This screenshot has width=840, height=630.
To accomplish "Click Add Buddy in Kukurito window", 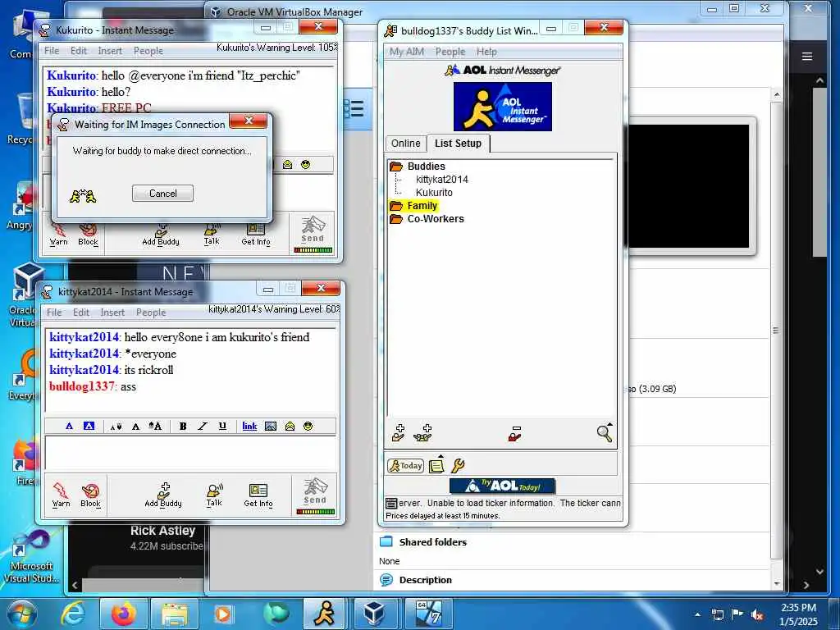I will pyautogui.click(x=161, y=234).
